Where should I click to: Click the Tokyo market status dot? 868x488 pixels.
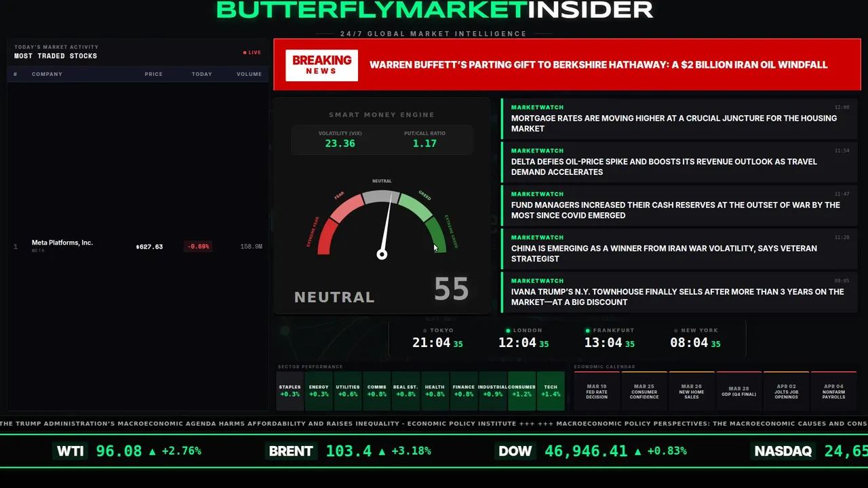coord(425,331)
